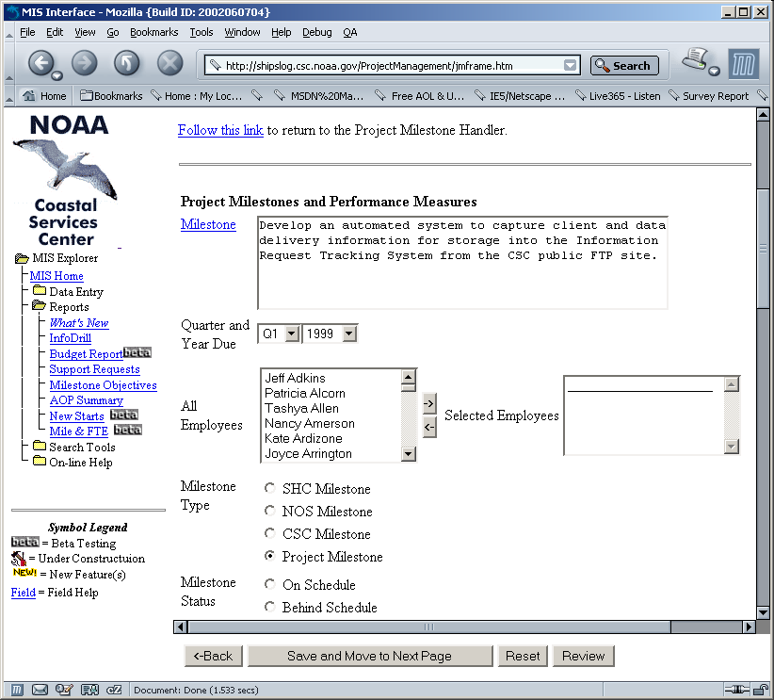Screen dimensions: 774x700
Task: Open the Free AOL & U... bookmark
Action: coord(420,96)
